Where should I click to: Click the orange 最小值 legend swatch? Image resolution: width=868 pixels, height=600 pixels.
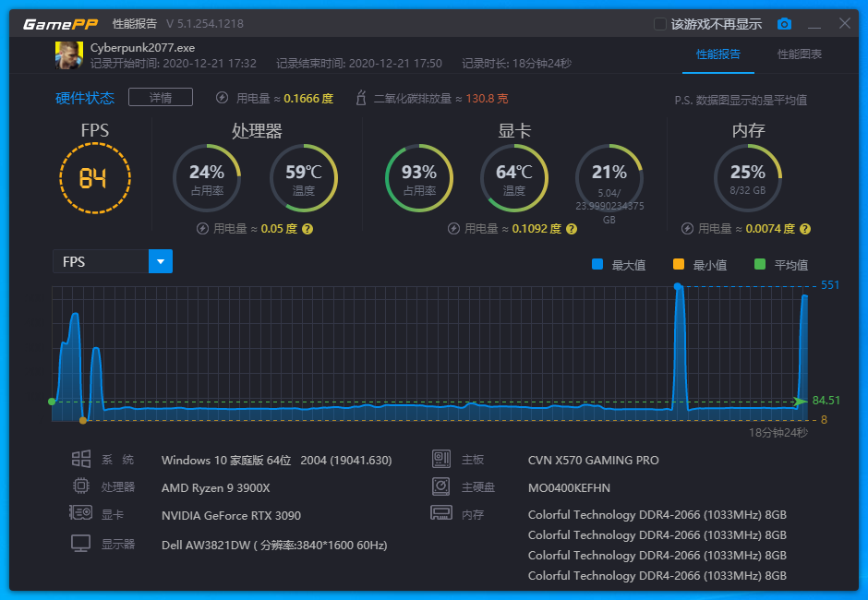click(x=678, y=265)
